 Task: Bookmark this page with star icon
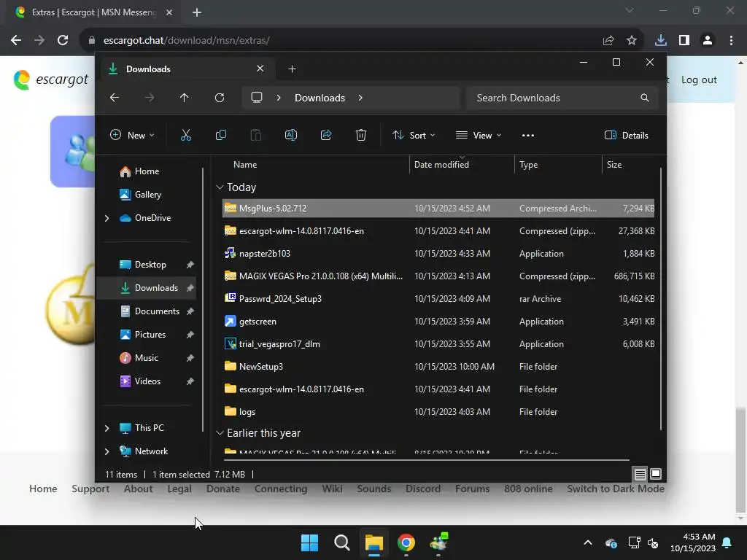coord(632,41)
